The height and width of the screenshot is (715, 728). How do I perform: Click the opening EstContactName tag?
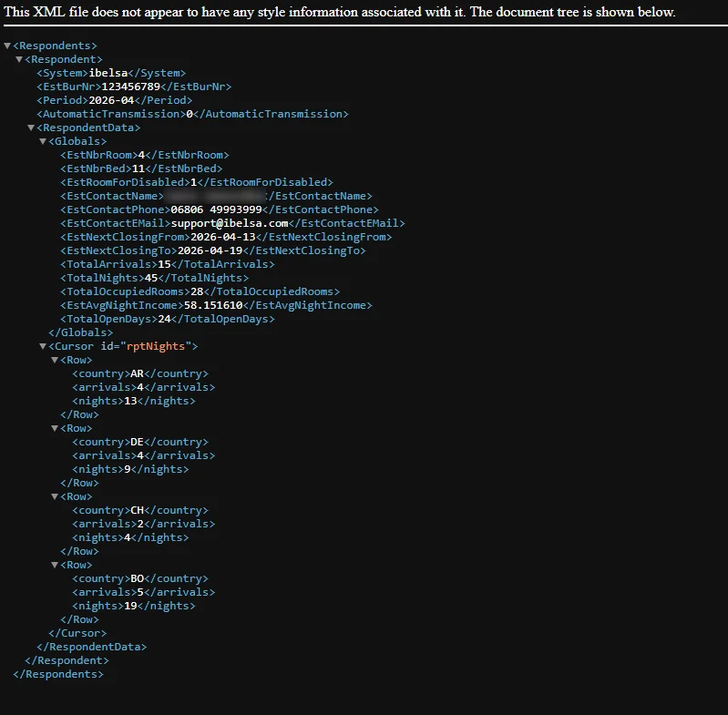112,196
